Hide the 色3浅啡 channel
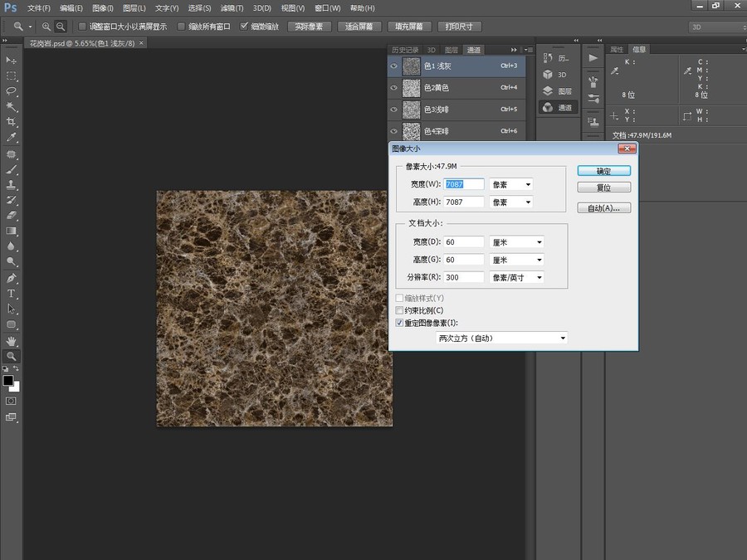 click(394, 110)
